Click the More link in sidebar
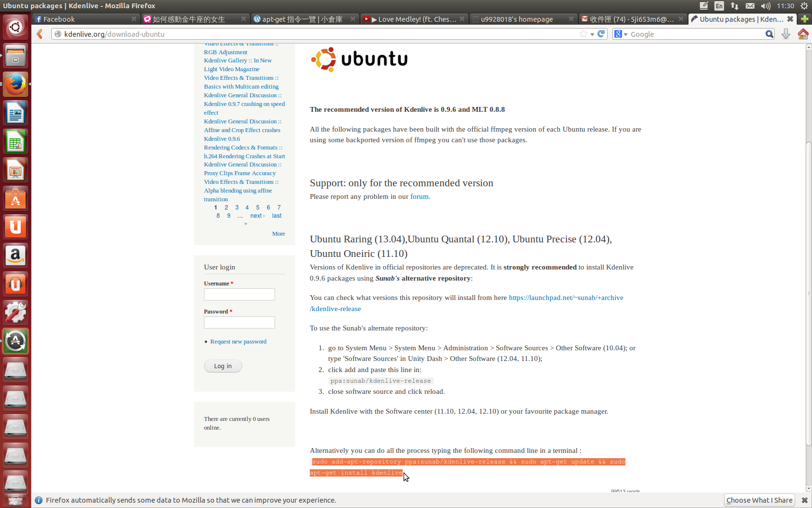The height and width of the screenshot is (508, 812). [x=278, y=234]
